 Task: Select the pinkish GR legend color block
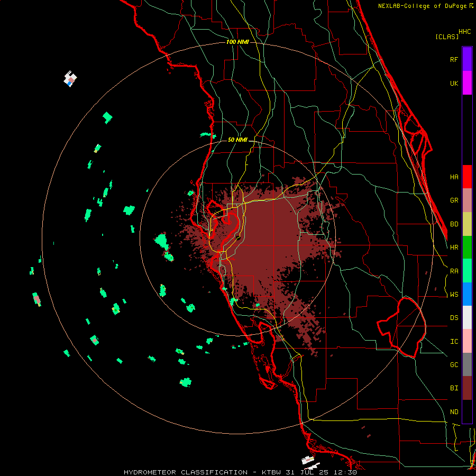click(x=467, y=200)
